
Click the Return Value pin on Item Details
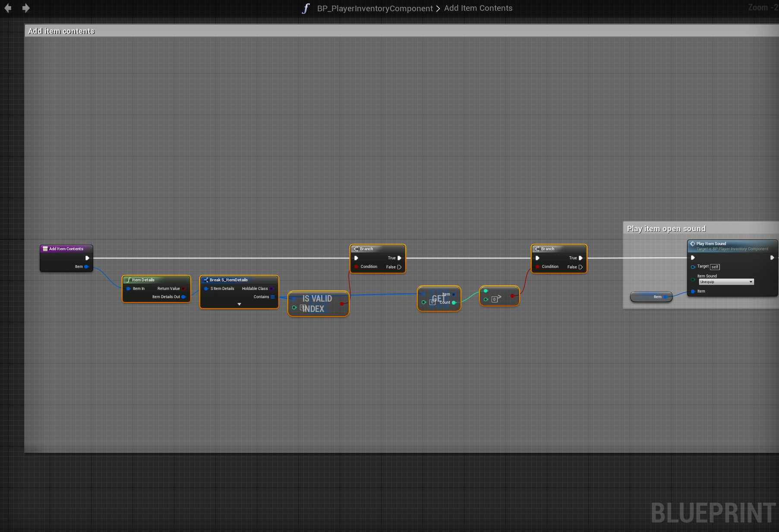(183, 289)
